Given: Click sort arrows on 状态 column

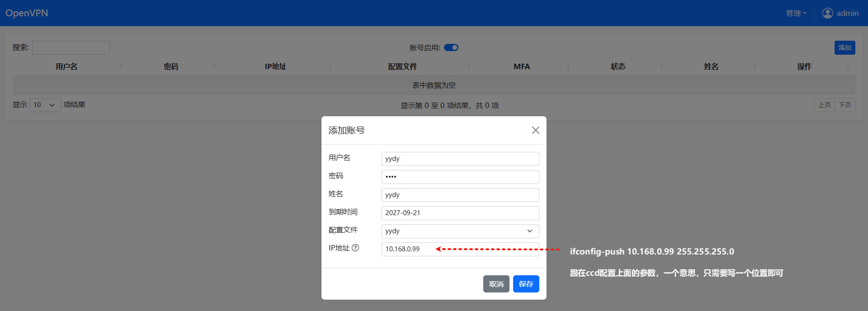Looking at the screenshot, I should pos(661,66).
